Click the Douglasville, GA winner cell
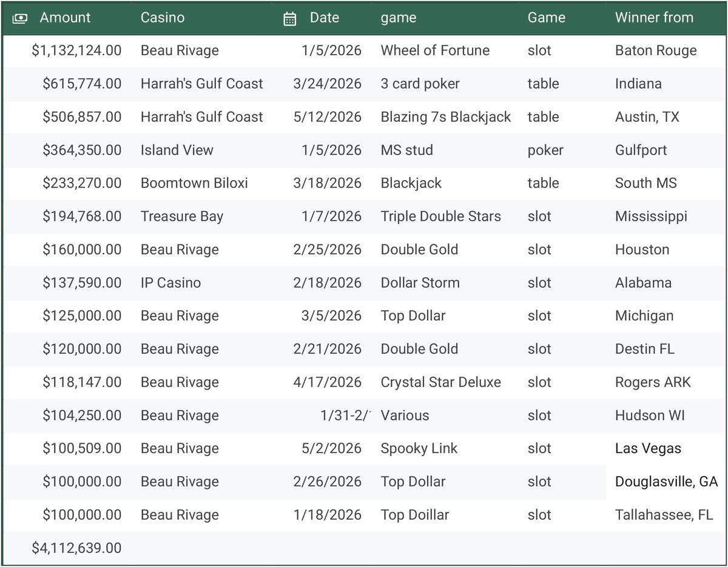728x567 pixels. click(666, 481)
